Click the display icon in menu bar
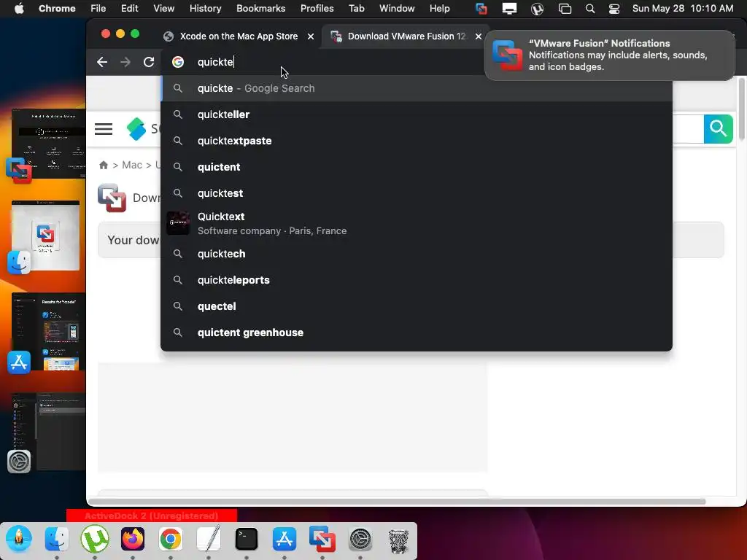Viewport: 747px width, 560px height. click(x=509, y=9)
